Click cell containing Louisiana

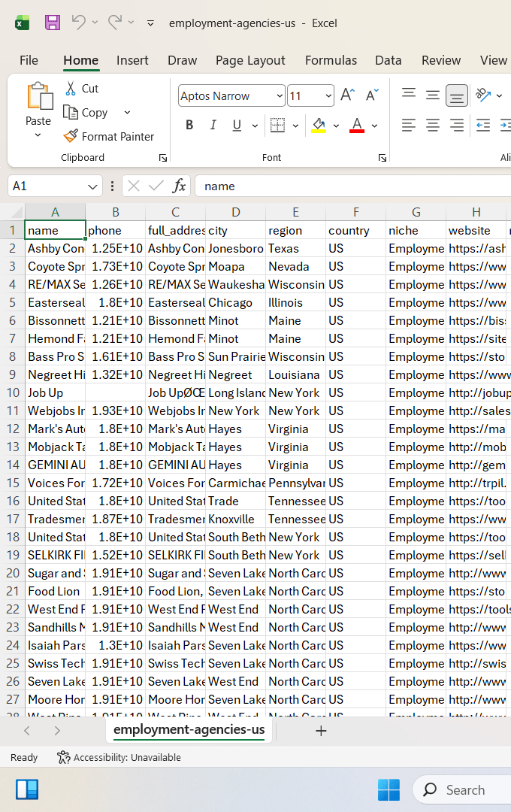[x=295, y=375]
